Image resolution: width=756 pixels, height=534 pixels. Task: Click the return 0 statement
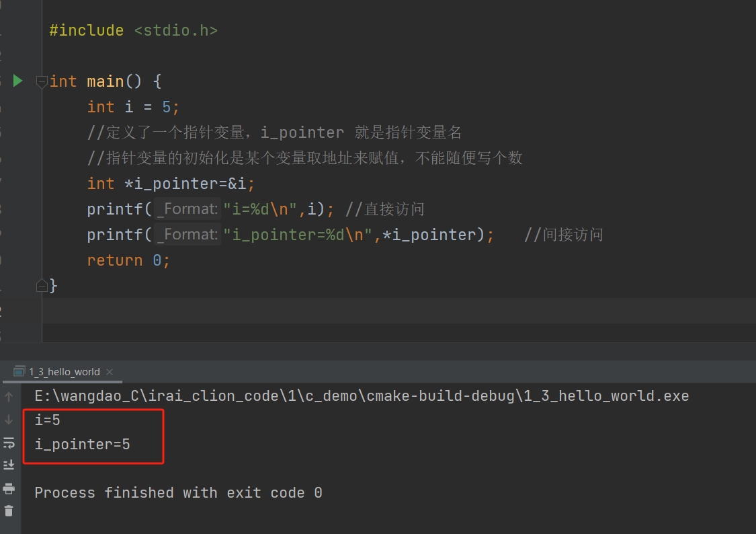tap(128, 260)
